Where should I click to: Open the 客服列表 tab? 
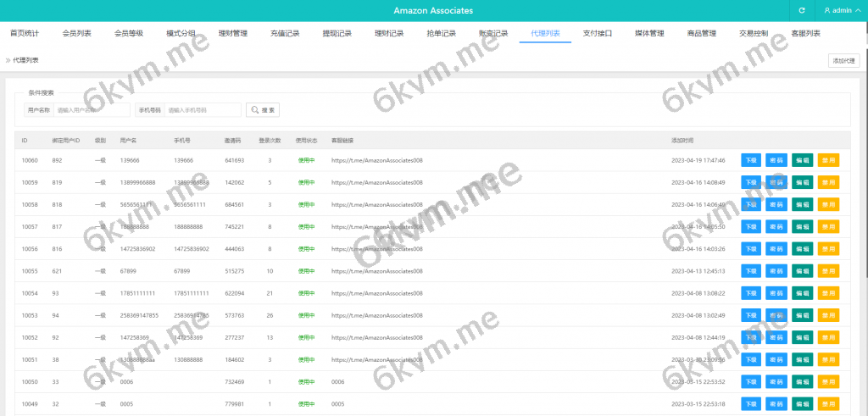tap(805, 34)
